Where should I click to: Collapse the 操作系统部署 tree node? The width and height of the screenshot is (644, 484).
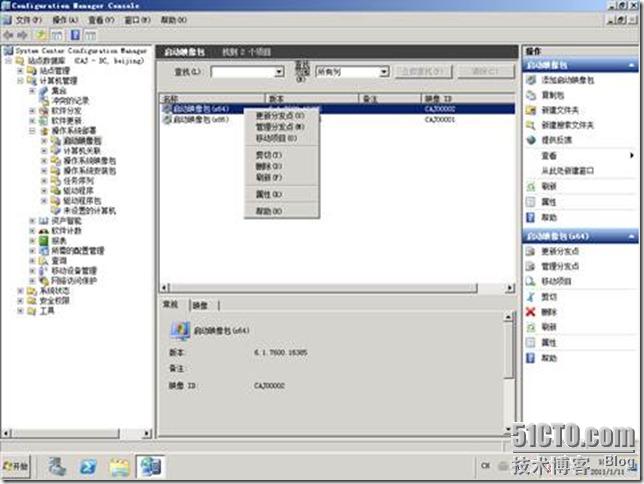32,131
